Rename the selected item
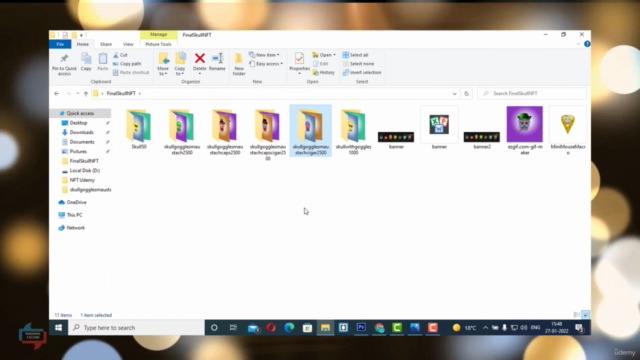The height and width of the screenshot is (360, 640). pos(217,62)
